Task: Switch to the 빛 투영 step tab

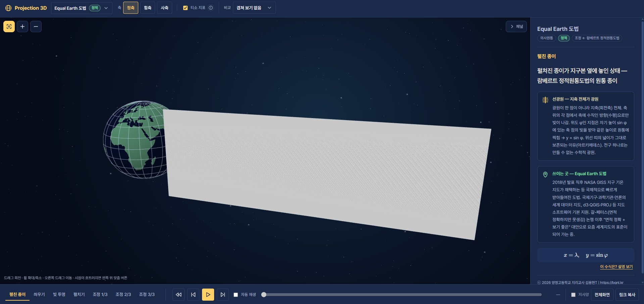Action: point(59,294)
